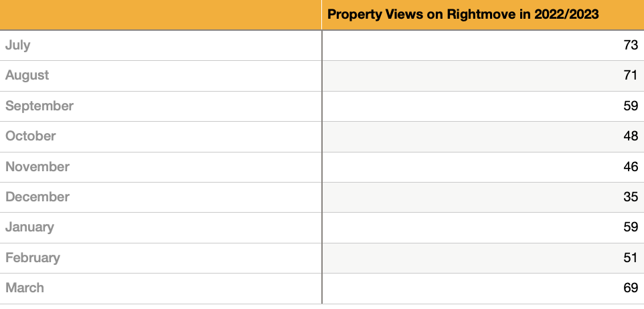Select July's value cell showing 73
Image resolution: width=644 pixels, height=309 pixels.
point(631,45)
